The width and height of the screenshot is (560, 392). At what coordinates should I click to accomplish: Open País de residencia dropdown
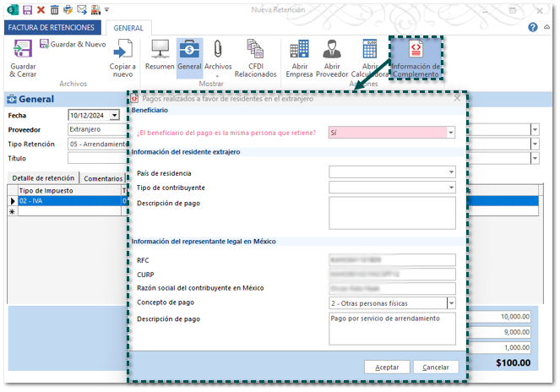click(451, 172)
